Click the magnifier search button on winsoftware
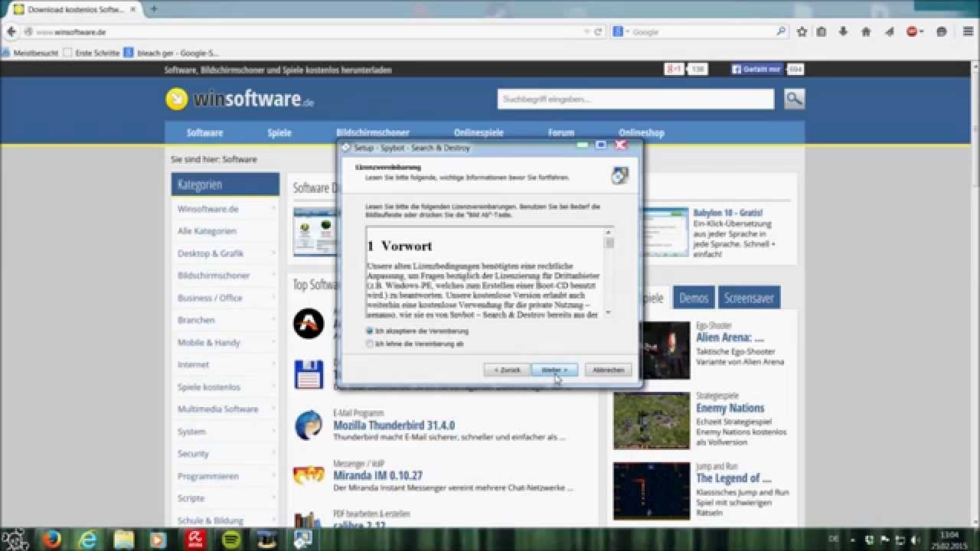Viewport: 980px width, 551px height. click(794, 99)
